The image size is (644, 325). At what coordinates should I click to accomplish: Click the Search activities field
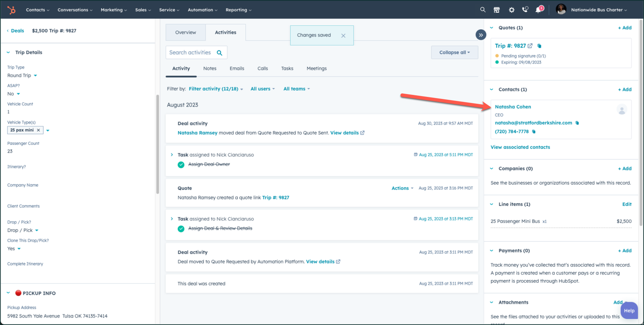coord(190,53)
